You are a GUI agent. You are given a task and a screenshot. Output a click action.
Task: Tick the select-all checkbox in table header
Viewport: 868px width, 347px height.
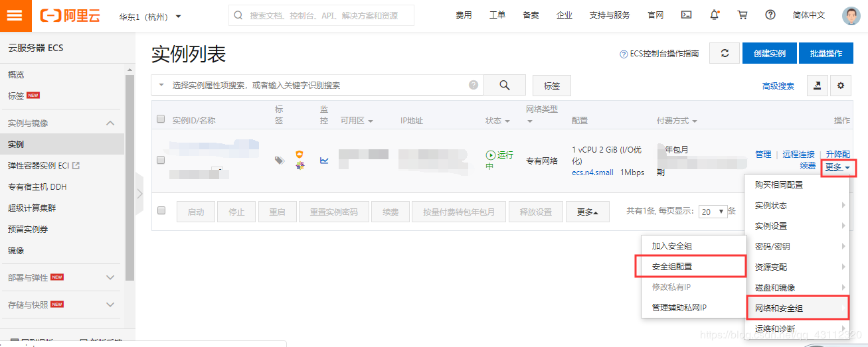pos(161,119)
